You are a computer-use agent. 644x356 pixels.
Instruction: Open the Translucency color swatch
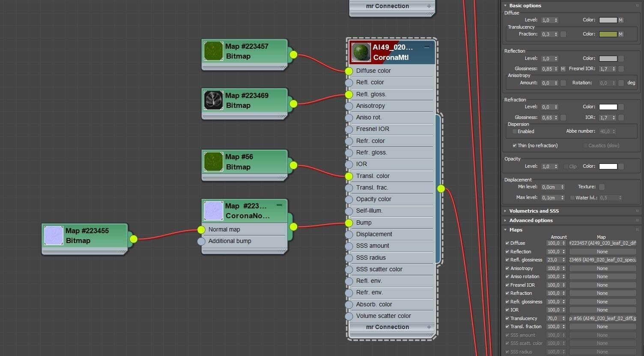pos(608,34)
